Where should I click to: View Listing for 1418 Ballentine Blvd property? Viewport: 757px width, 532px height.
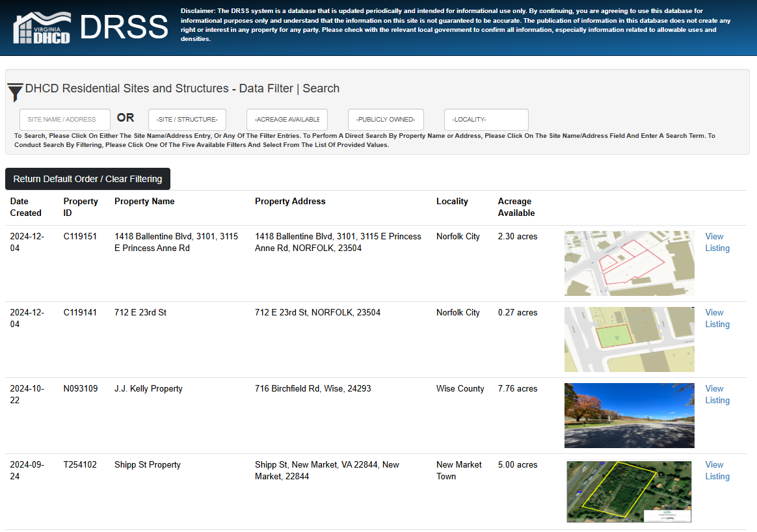717,243
